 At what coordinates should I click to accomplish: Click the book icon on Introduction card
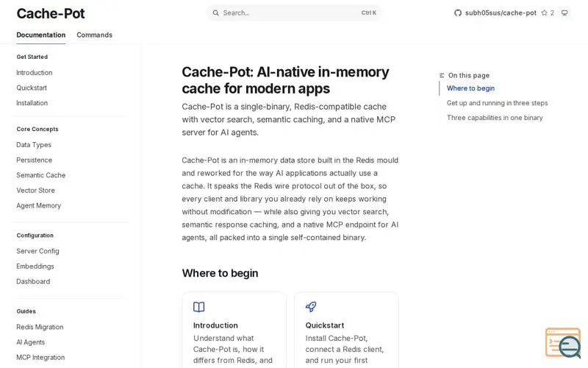coord(198,307)
